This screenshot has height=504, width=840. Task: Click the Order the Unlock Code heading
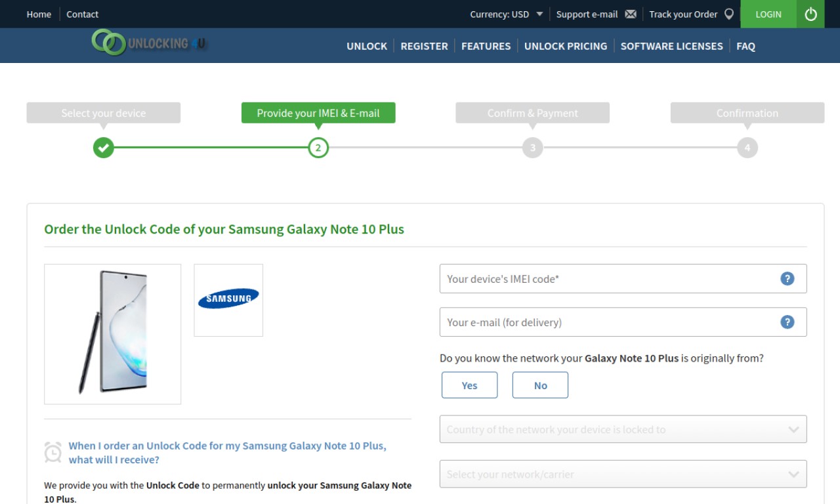click(x=224, y=229)
